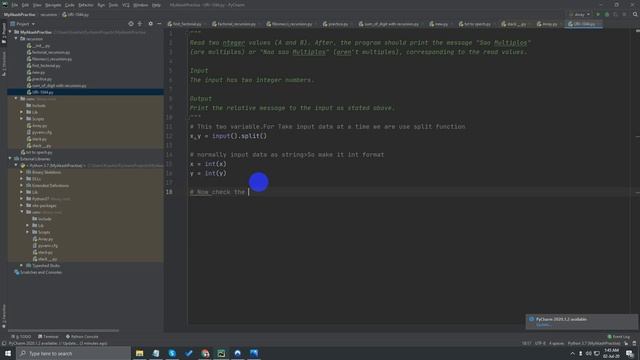Open the Tools menu
640x360 pixels.
(x=113, y=5)
